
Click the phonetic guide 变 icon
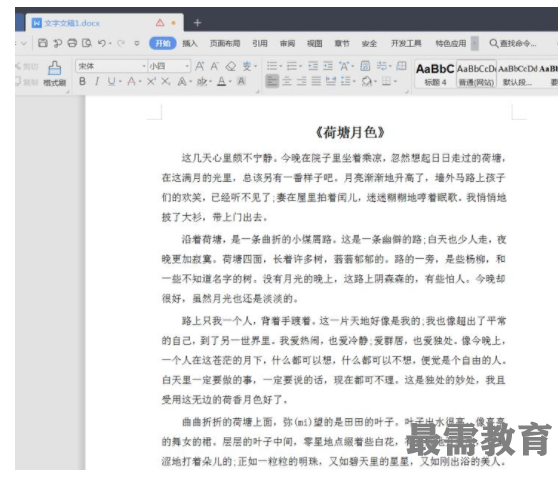pyautogui.click(x=247, y=66)
